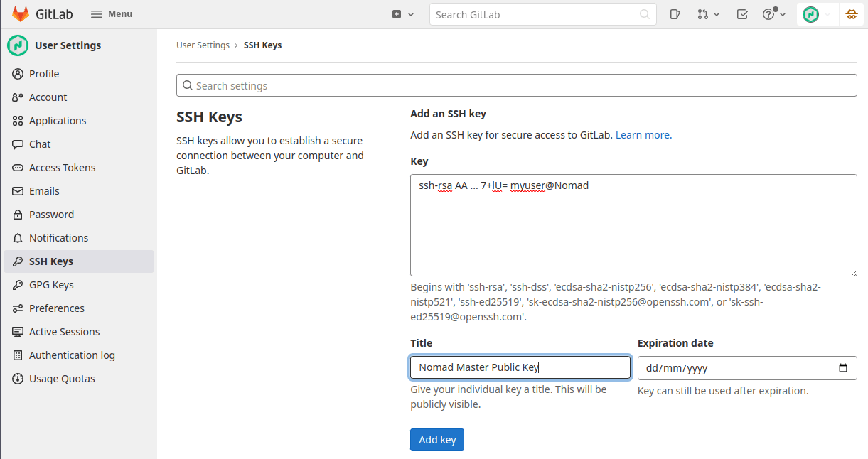Image resolution: width=868 pixels, height=459 pixels.
Task: Click the orange spy-hat impersonation icon
Action: [851, 13]
